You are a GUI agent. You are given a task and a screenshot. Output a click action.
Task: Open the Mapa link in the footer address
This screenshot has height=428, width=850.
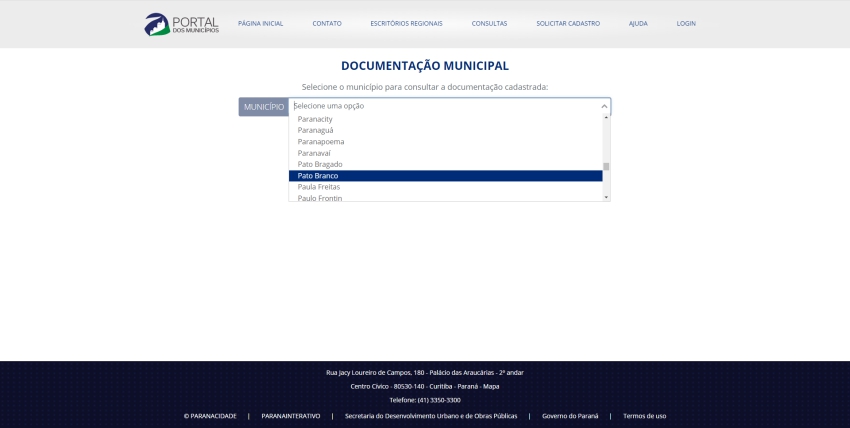[490, 386]
